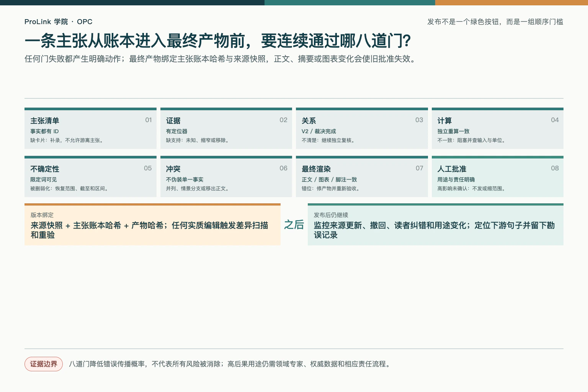Select the line 不清楚：继续独立复核
Screen dimensions: 588x392
click(x=328, y=140)
